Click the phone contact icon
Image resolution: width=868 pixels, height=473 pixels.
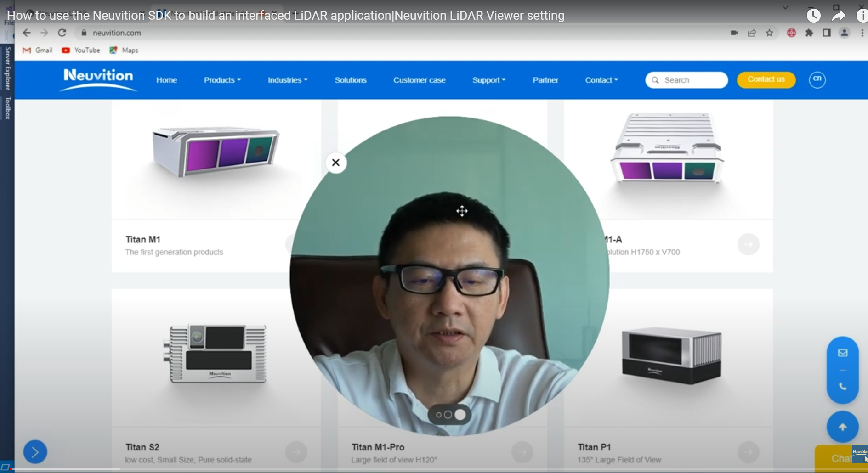[842, 387]
